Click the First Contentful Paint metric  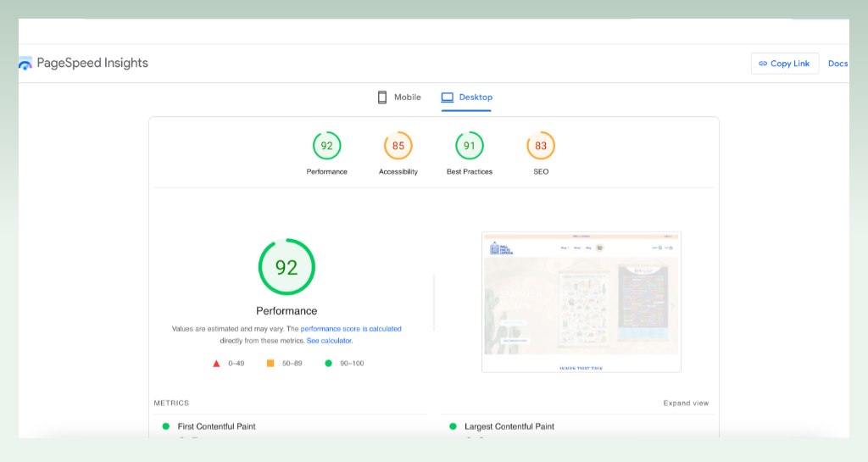click(x=216, y=426)
